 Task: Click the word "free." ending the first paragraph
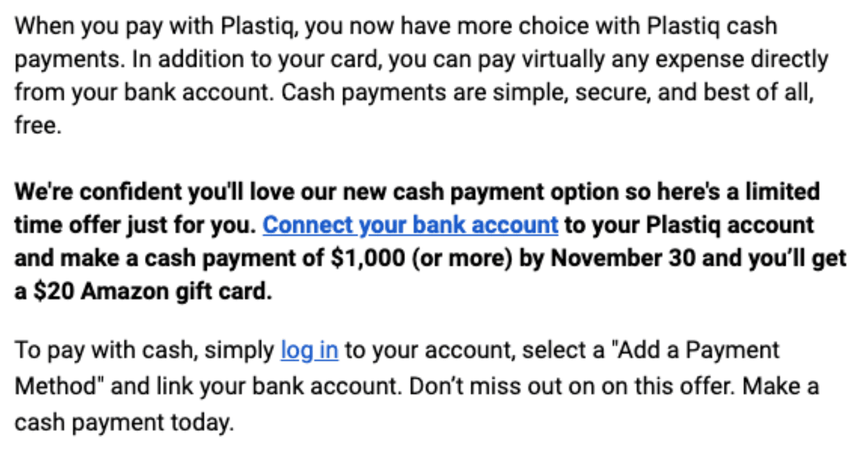(x=38, y=126)
